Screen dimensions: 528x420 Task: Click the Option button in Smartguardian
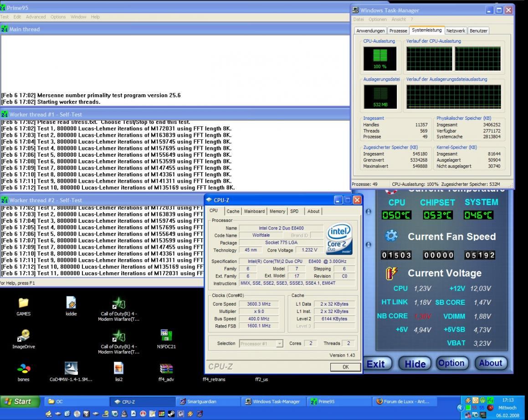tap(451, 363)
